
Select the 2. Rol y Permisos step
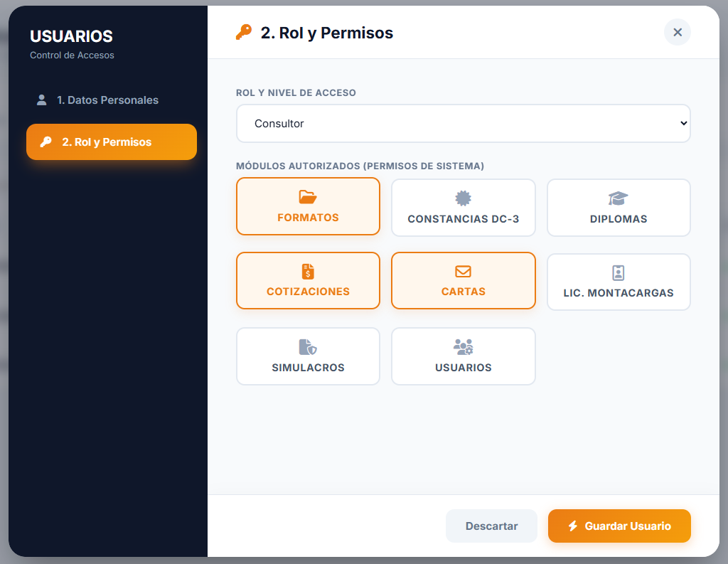tap(112, 142)
